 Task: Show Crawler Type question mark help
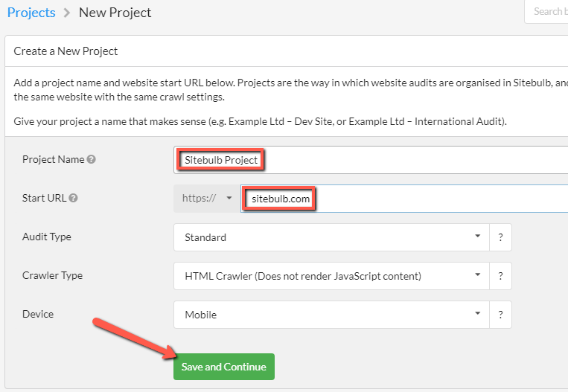pyautogui.click(x=500, y=276)
